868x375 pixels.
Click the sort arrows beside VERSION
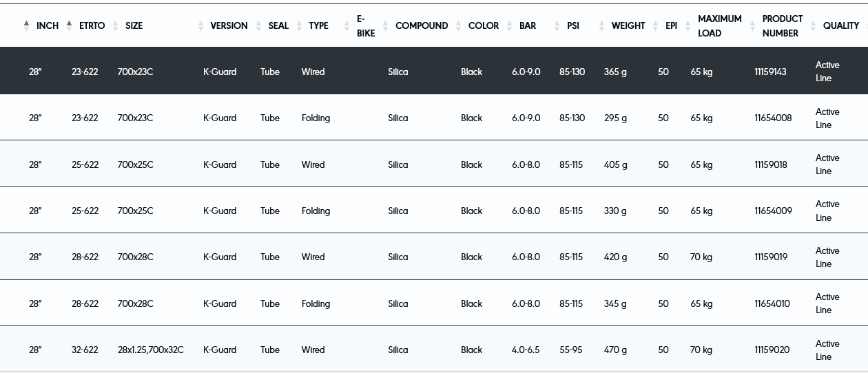tap(200, 25)
